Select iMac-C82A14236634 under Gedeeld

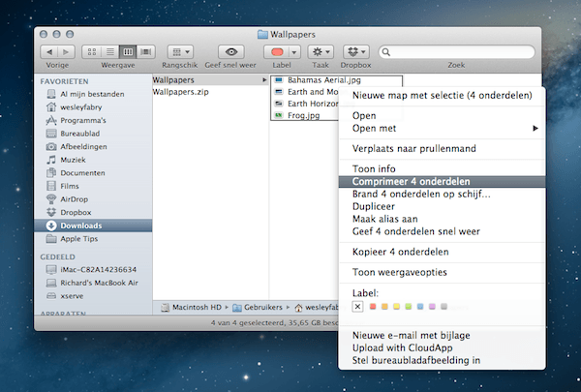tap(91, 269)
